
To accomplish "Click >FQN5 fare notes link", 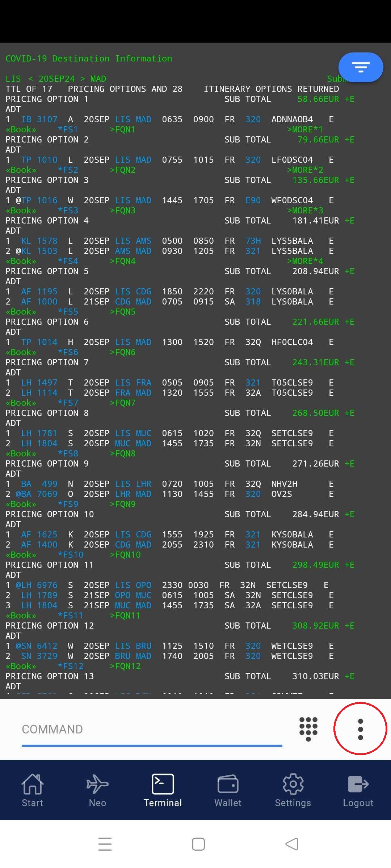I will pyautogui.click(x=122, y=312).
